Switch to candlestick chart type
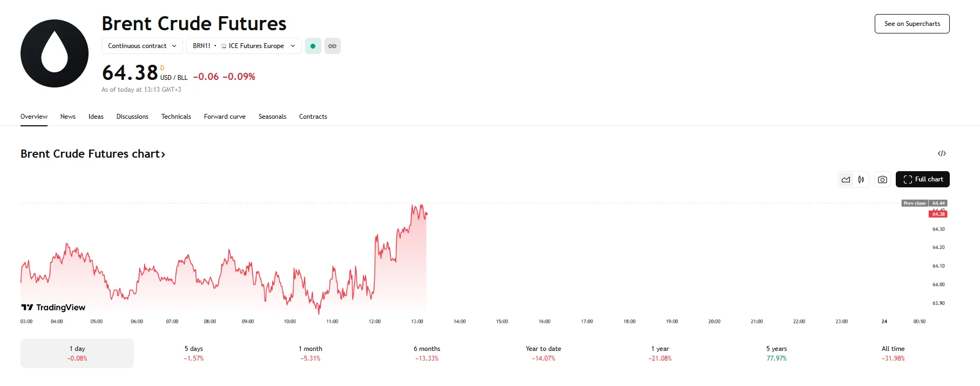 861,179
